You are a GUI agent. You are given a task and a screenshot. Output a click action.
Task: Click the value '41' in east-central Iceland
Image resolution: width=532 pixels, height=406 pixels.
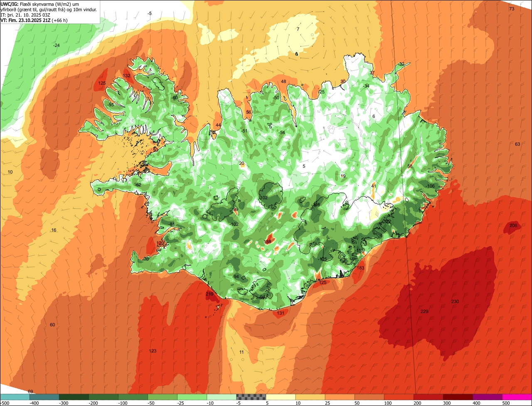373,186
